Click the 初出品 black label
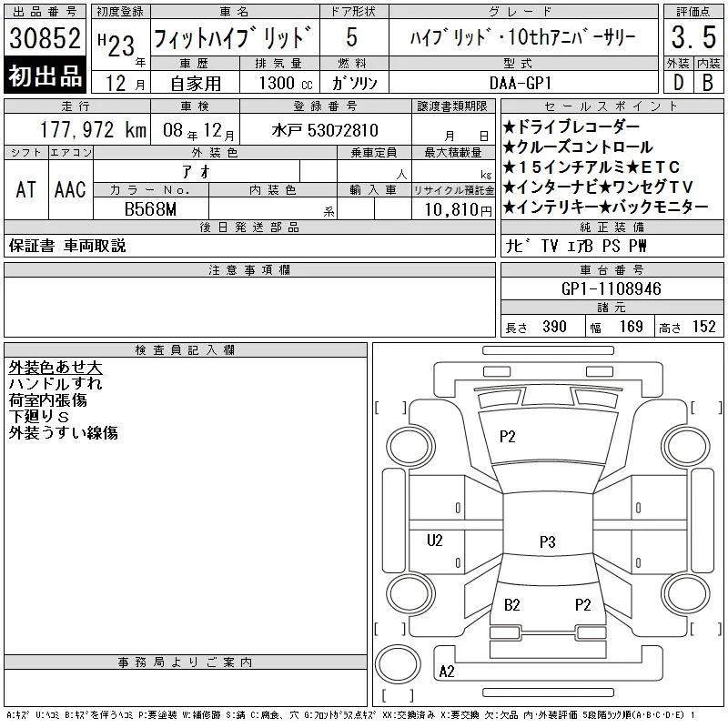Screen dimensions: 728x728 (45, 76)
